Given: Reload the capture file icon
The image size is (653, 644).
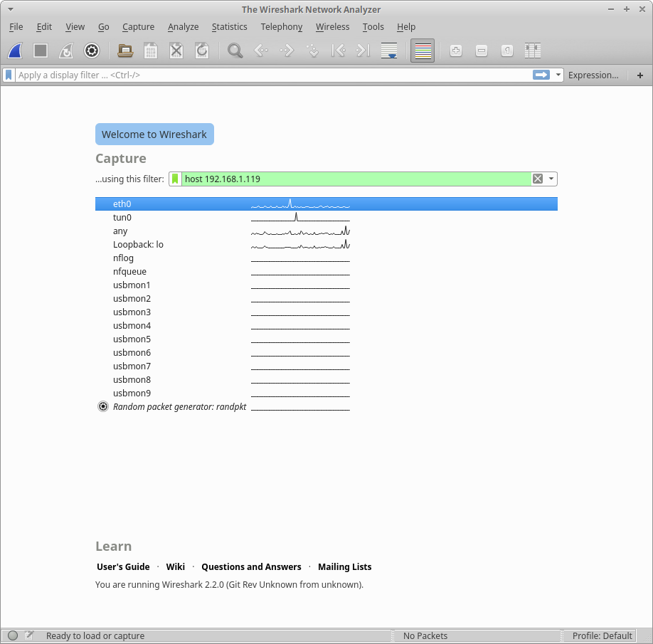Looking at the screenshot, I should tap(202, 51).
